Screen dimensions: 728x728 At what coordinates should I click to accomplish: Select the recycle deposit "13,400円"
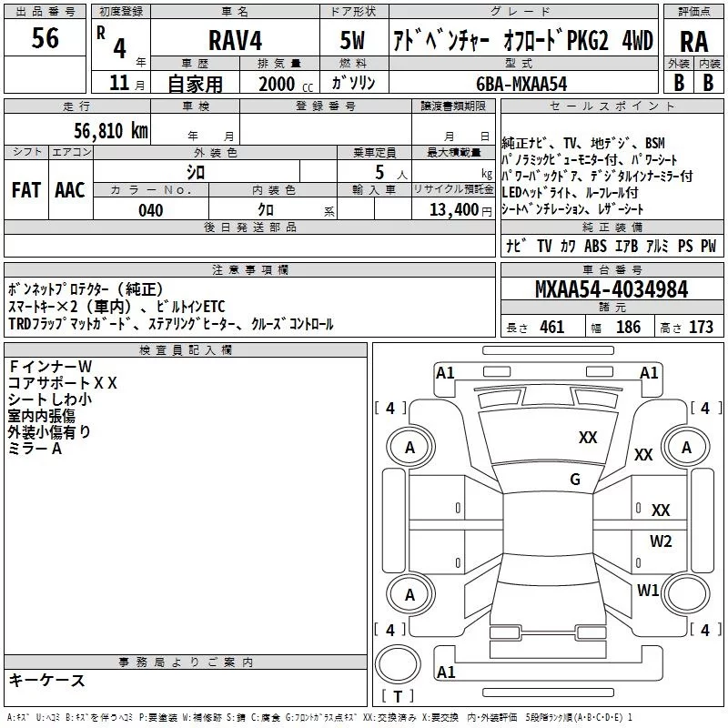click(460, 210)
